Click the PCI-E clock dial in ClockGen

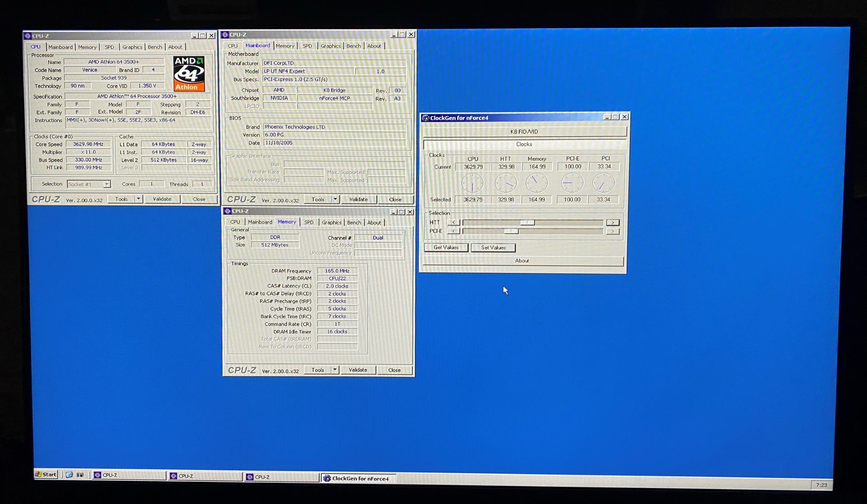click(x=572, y=183)
